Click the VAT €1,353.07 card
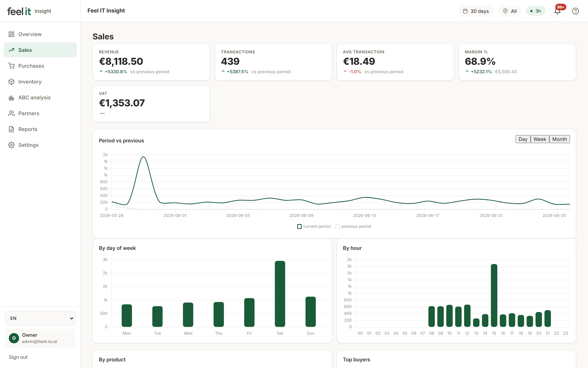The image size is (588, 368). [x=151, y=104]
